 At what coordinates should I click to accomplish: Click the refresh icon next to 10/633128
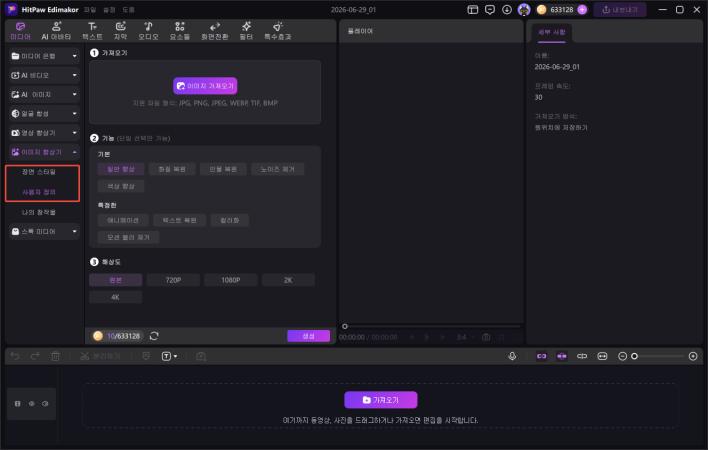154,336
